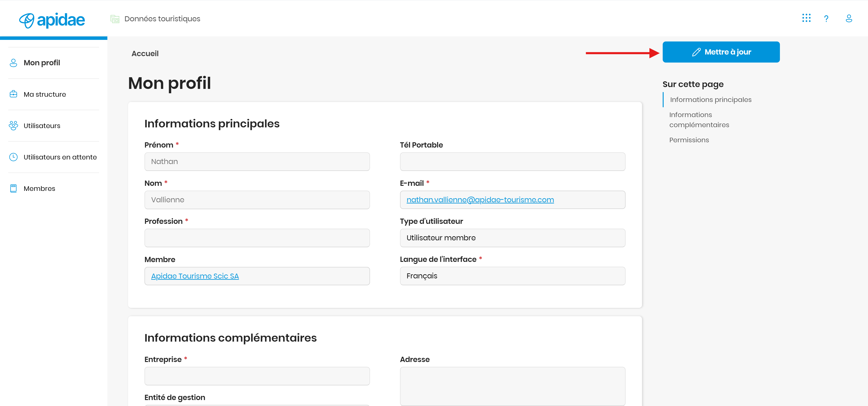This screenshot has width=868, height=406.
Task: Click the Nom field containing Vallienne
Action: click(x=257, y=200)
